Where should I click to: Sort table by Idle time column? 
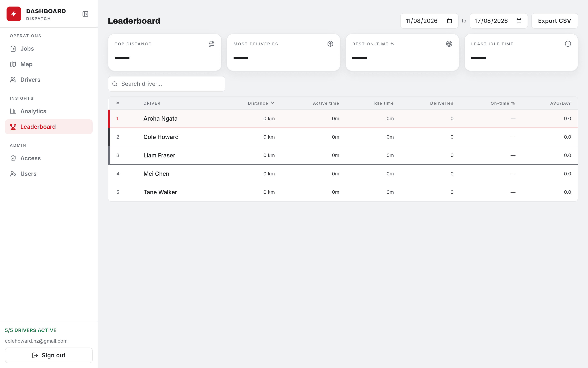click(x=383, y=103)
